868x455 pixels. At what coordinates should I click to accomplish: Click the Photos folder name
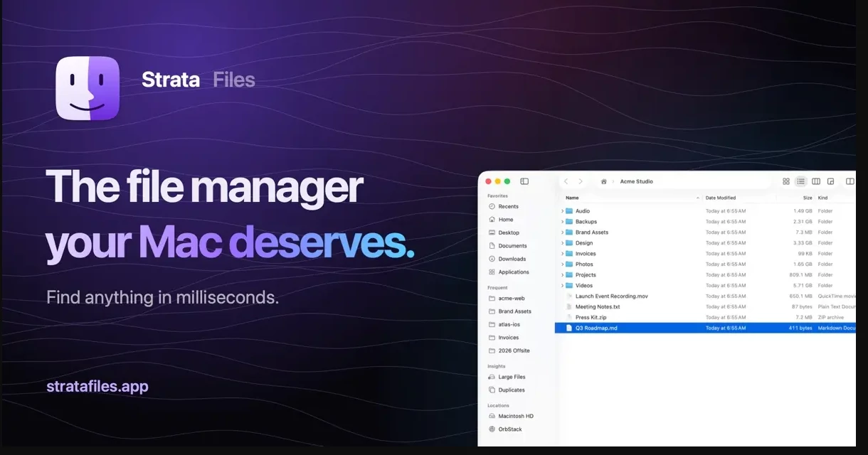[584, 264]
